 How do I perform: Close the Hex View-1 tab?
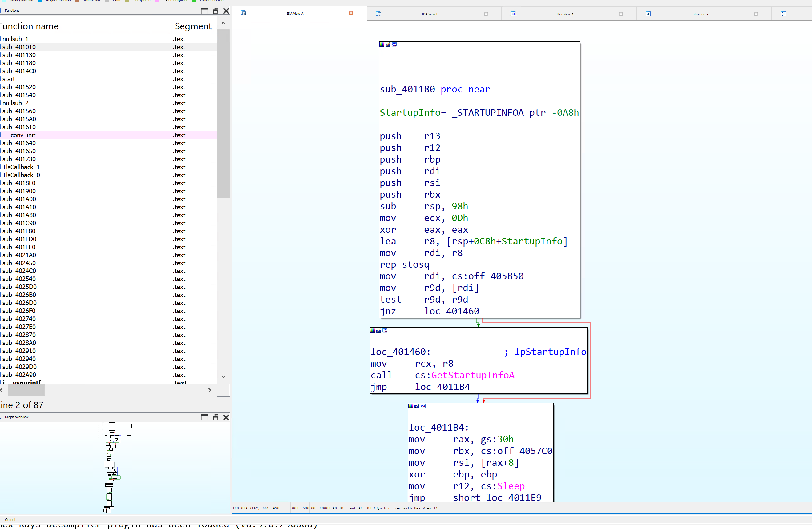coord(621,14)
